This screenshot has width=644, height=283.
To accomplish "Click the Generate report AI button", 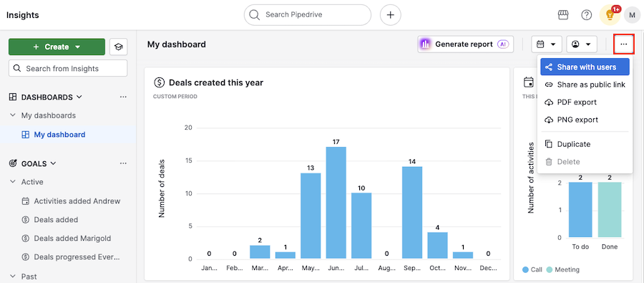I will click(466, 44).
